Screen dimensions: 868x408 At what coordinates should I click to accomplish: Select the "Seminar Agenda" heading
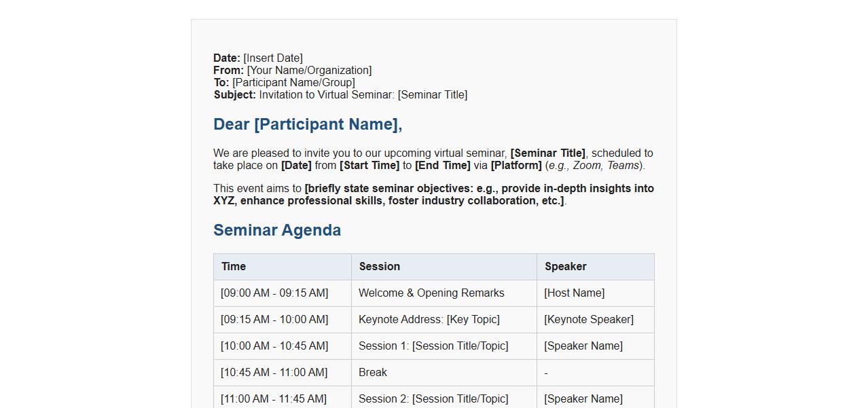click(277, 231)
